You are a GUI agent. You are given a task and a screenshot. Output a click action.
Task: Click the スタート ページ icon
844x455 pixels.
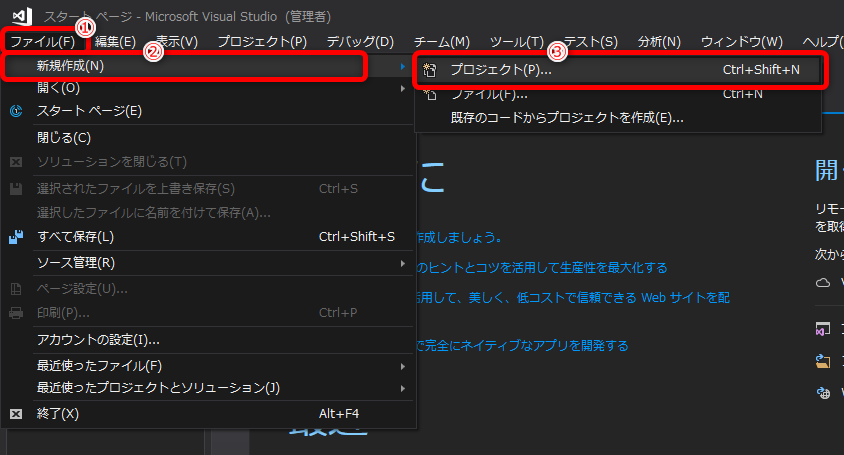pos(16,111)
